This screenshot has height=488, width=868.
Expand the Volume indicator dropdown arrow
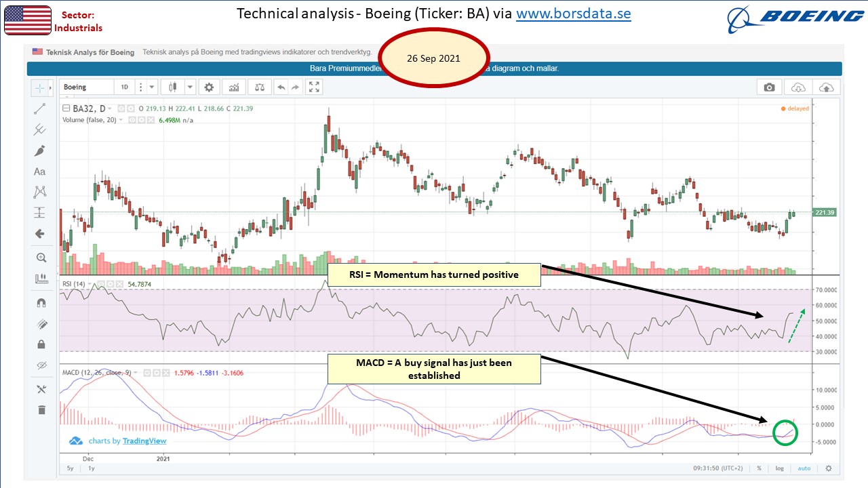point(121,120)
